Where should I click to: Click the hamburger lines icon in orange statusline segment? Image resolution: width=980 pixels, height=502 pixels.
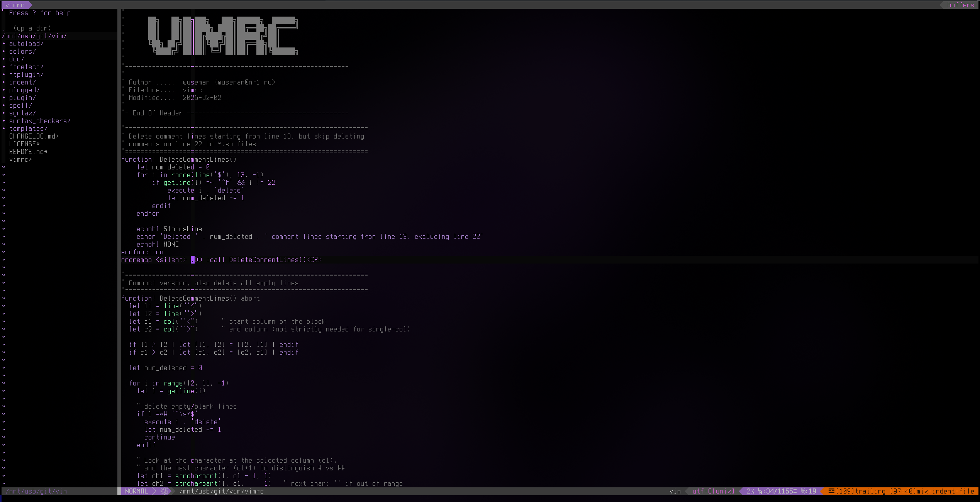[x=832, y=491]
